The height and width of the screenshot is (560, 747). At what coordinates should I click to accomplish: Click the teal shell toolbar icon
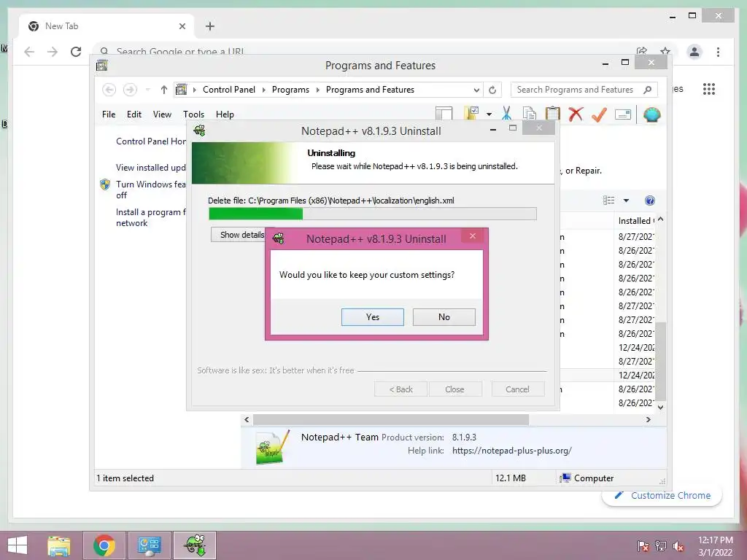coord(651,114)
